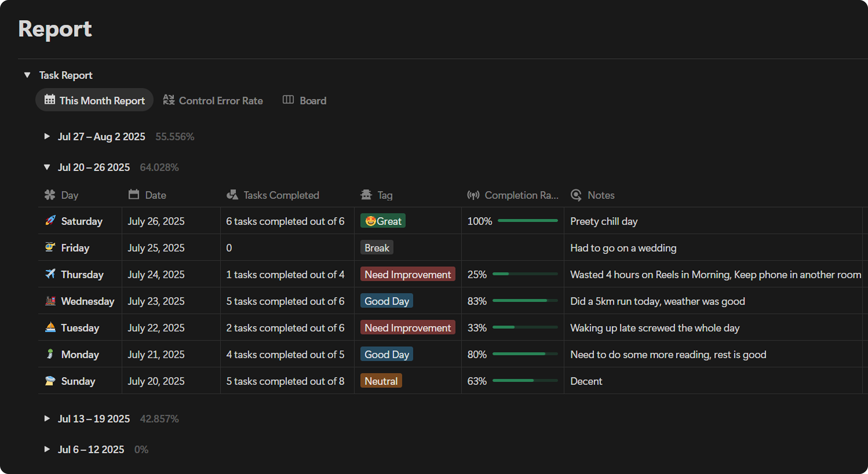The height and width of the screenshot is (474, 868).
Task: Click the Break tag on Friday
Action: click(377, 248)
